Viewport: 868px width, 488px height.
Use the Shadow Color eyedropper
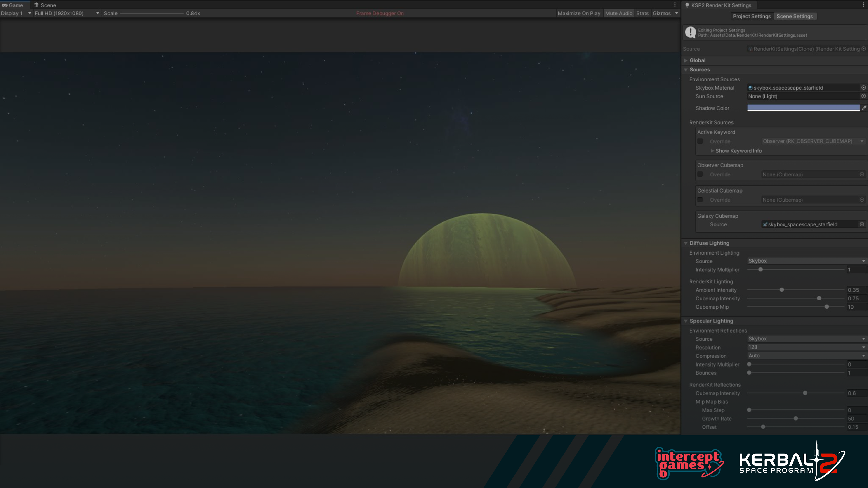point(864,108)
